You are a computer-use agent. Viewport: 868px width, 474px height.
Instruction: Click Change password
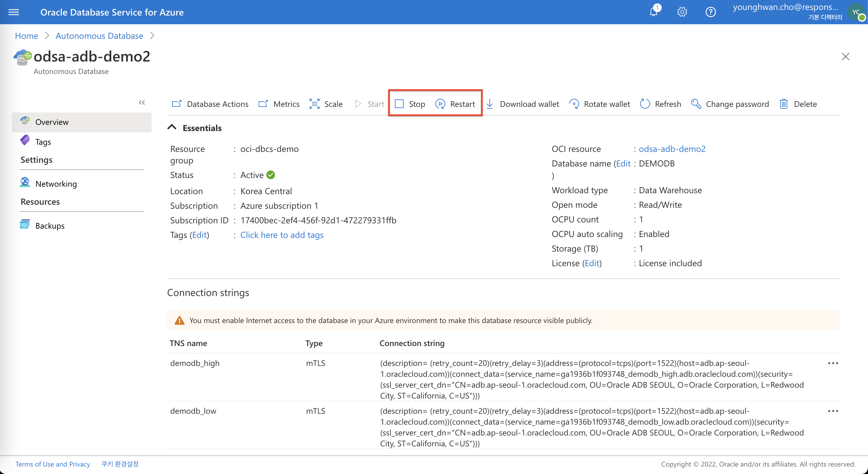730,104
